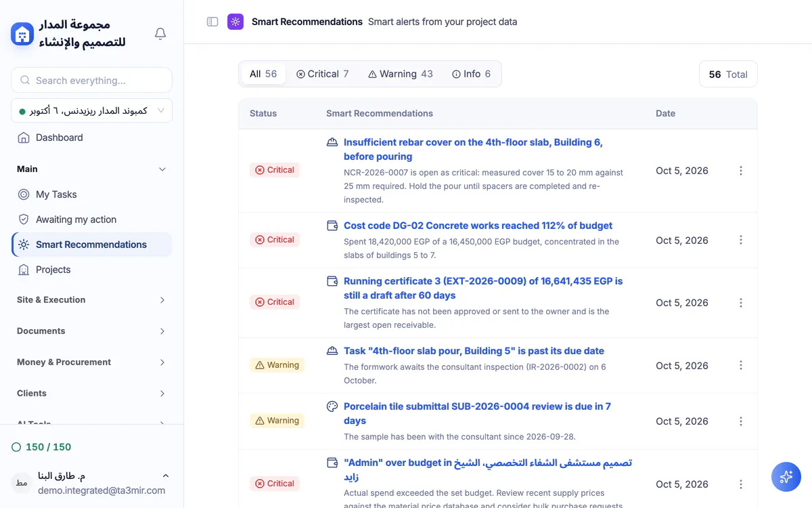Expand the Clients section
Image resolution: width=812 pixels, height=508 pixels.
click(x=162, y=394)
